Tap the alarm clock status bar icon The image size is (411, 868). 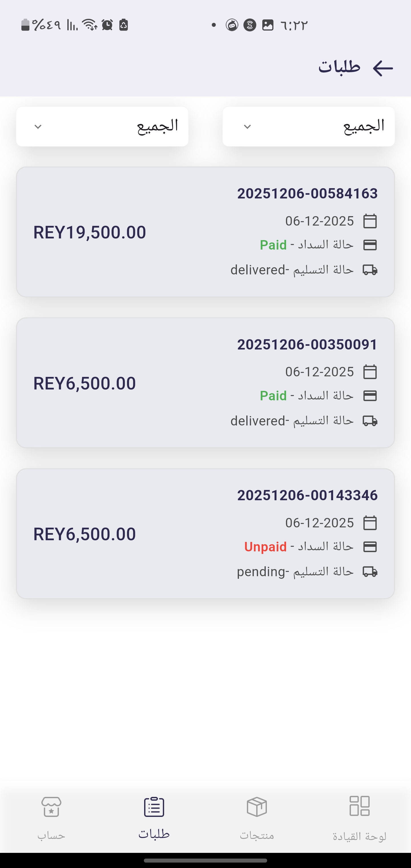coord(107,25)
